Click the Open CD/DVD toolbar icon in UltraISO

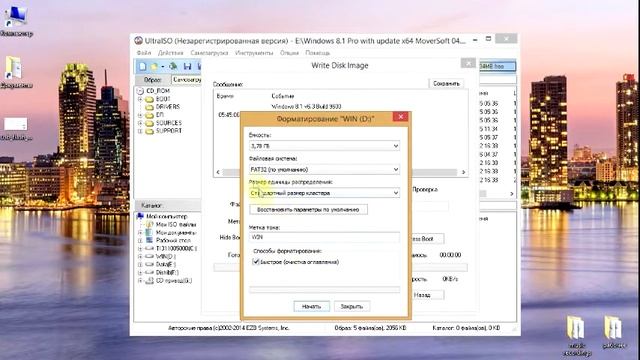click(x=173, y=66)
